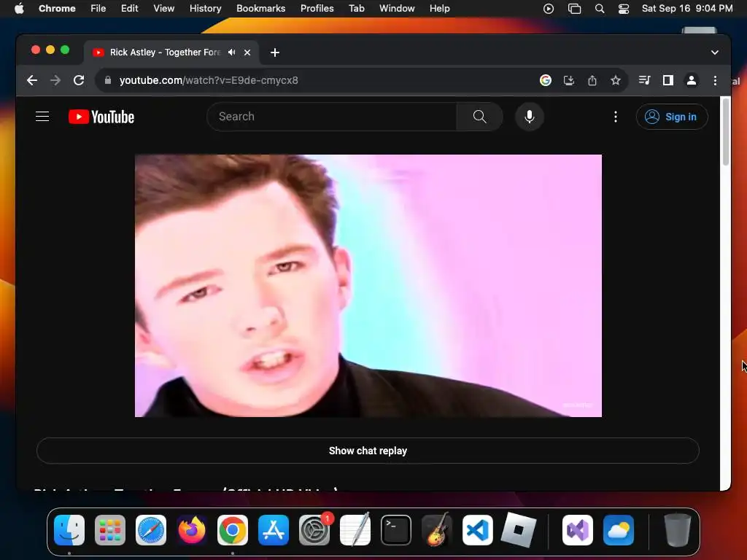The image size is (747, 560).
Task: Open Launchpad from the Dock
Action: 110,530
